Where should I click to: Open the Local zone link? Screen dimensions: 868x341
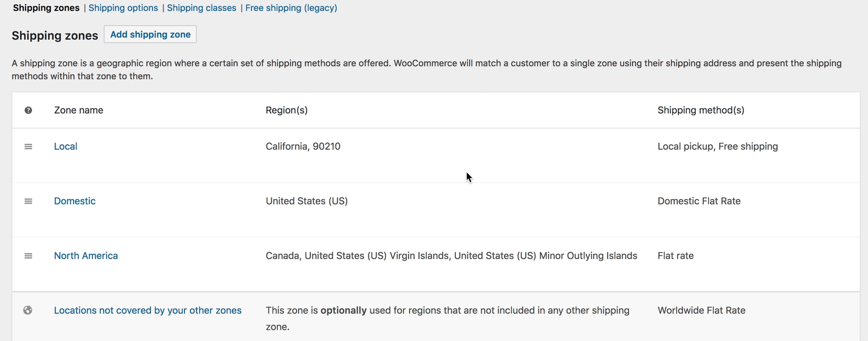66,146
